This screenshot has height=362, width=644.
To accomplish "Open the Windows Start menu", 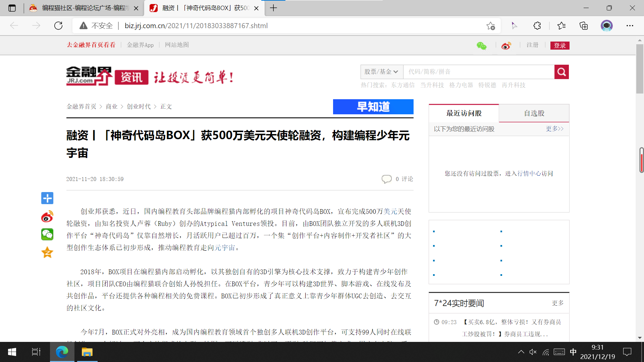I will point(12,352).
